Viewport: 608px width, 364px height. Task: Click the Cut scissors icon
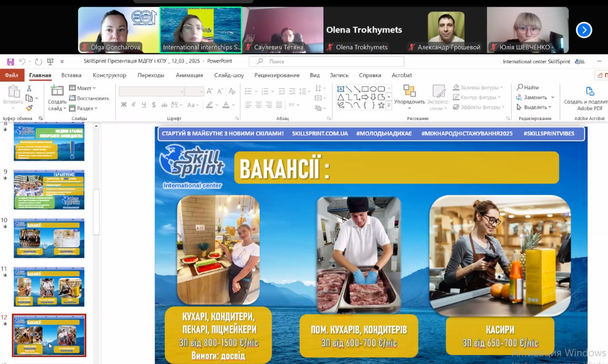[x=29, y=88]
